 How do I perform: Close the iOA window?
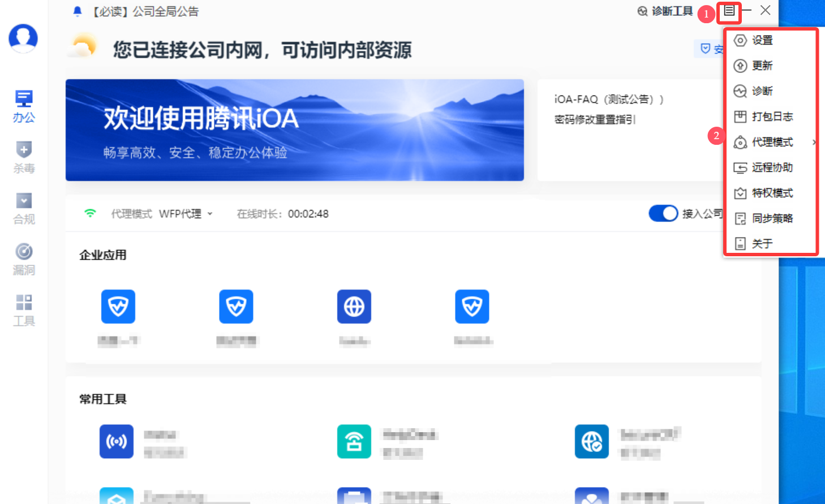click(x=766, y=10)
